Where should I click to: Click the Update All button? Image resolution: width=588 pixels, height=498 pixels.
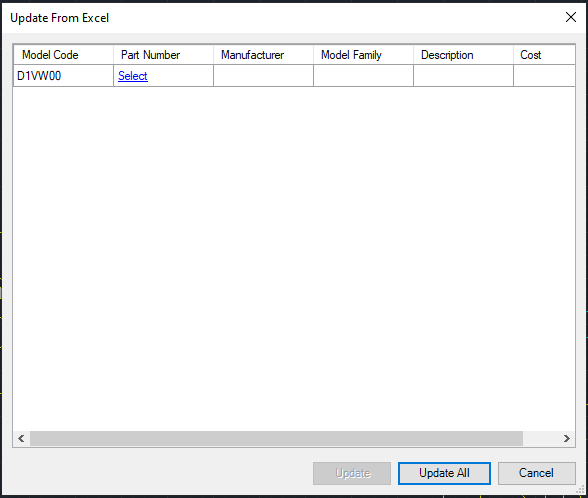point(444,473)
